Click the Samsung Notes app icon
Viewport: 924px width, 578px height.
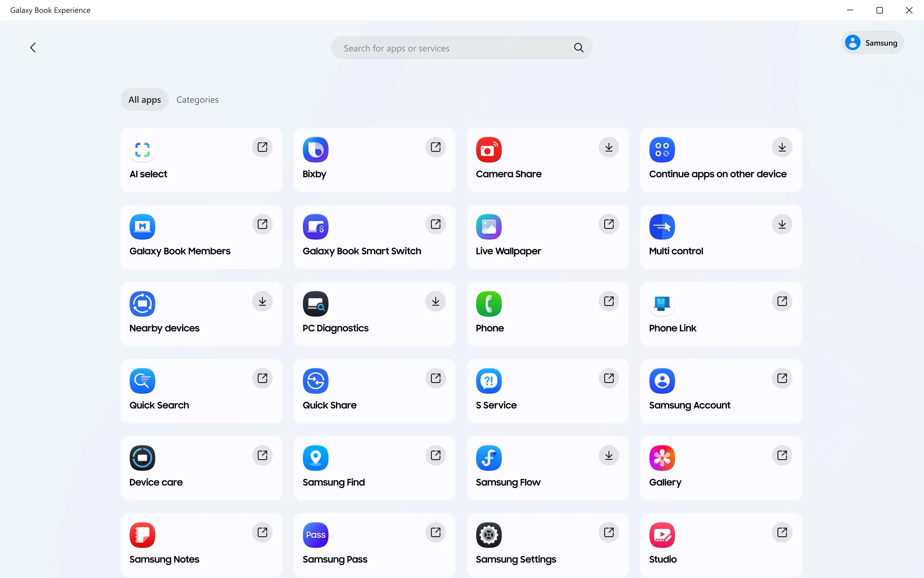(142, 535)
